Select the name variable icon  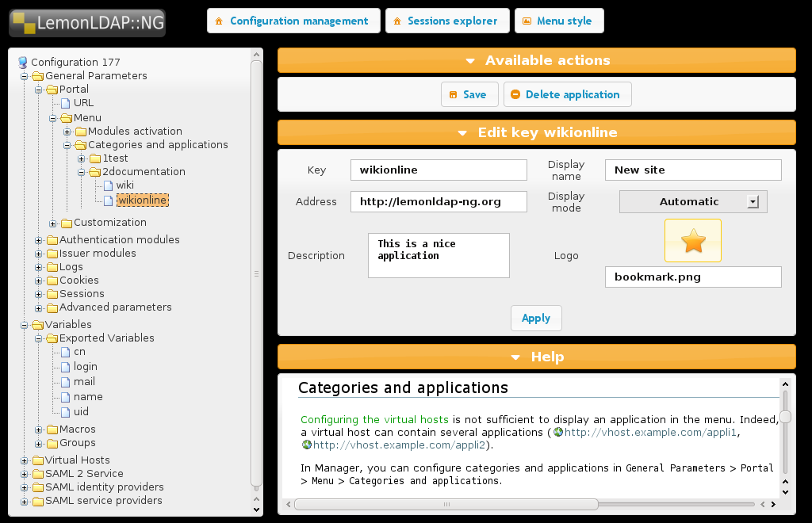pyautogui.click(x=66, y=397)
